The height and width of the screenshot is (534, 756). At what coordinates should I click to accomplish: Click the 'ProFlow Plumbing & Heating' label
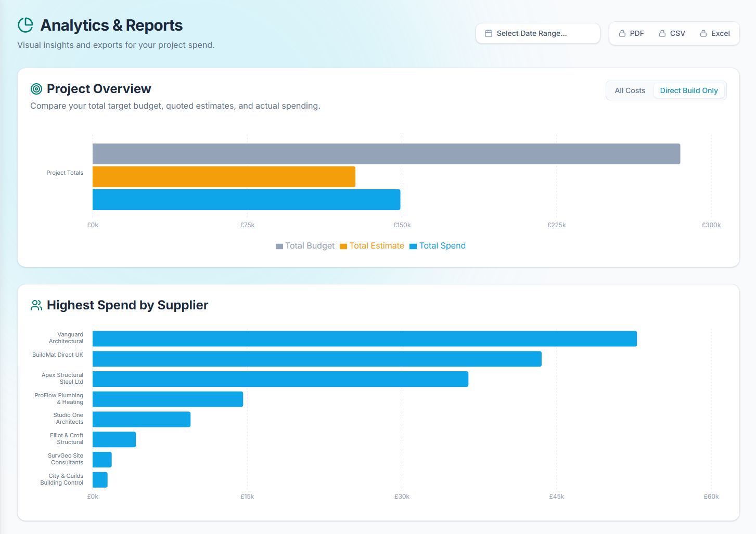click(59, 399)
